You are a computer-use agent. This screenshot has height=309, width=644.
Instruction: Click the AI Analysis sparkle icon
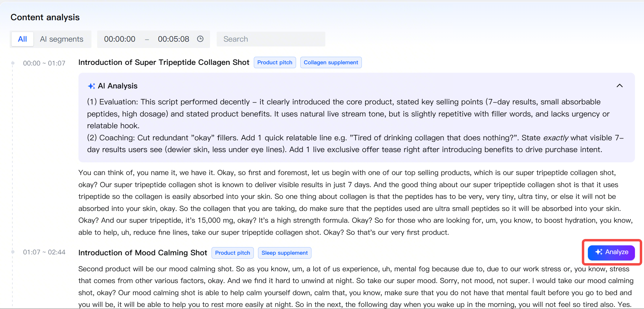[91, 86]
